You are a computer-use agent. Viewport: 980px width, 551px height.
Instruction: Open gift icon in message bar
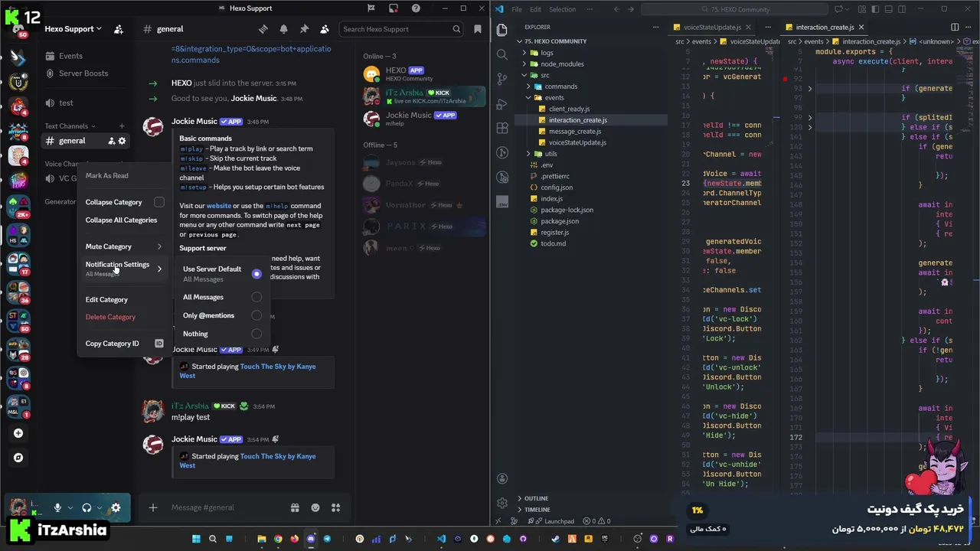pyautogui.click(x=295, y=507)
